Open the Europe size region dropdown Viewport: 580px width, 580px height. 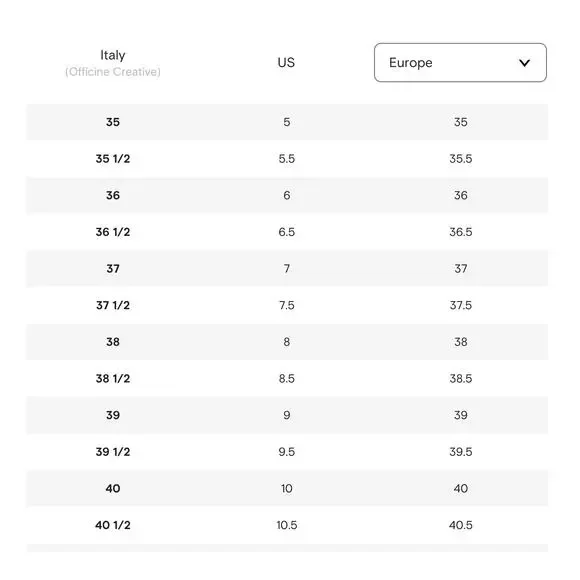pos(460,63)
